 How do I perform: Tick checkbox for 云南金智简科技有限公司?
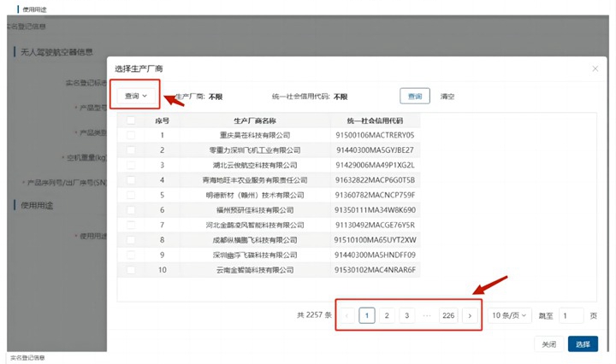pos(131,269)
